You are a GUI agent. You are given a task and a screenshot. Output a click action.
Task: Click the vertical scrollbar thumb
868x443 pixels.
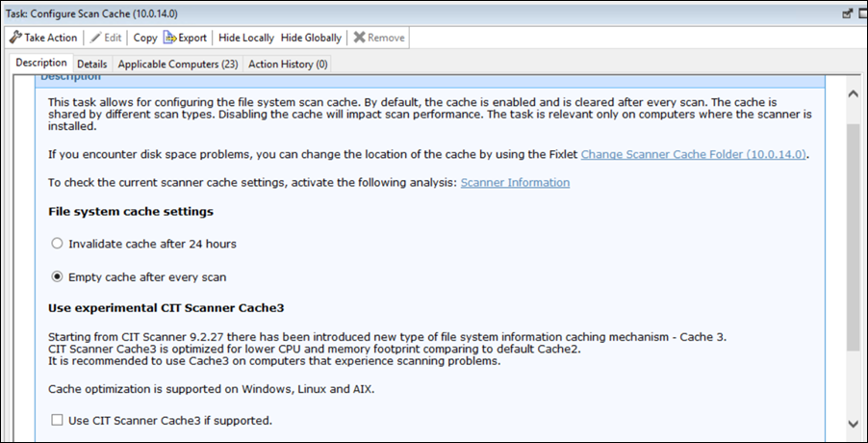tap(852, 236)
